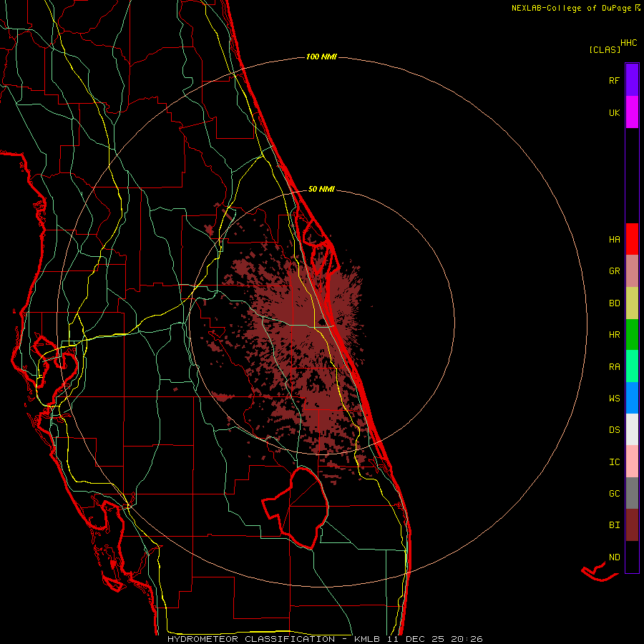
Task: Click the DS legend label
Action: tap(614, 430)
